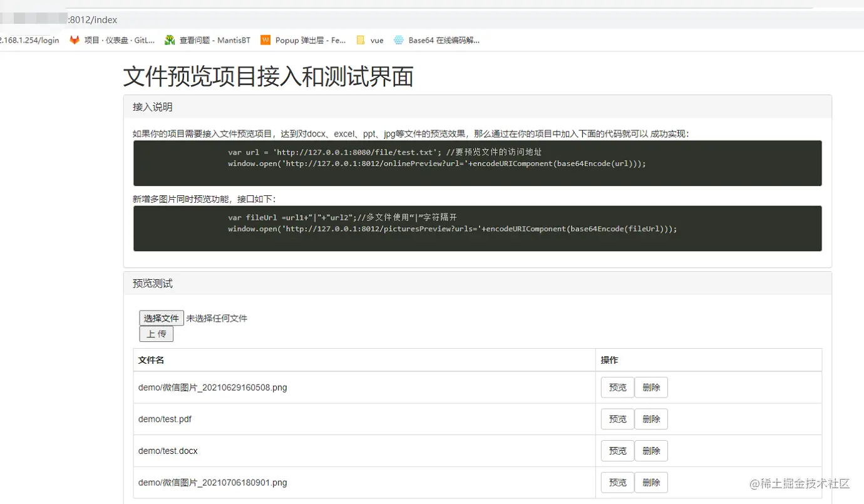Preview 微信图片_20210629160508.png with 预览
The image size is (864, 504).
point(617,388)
